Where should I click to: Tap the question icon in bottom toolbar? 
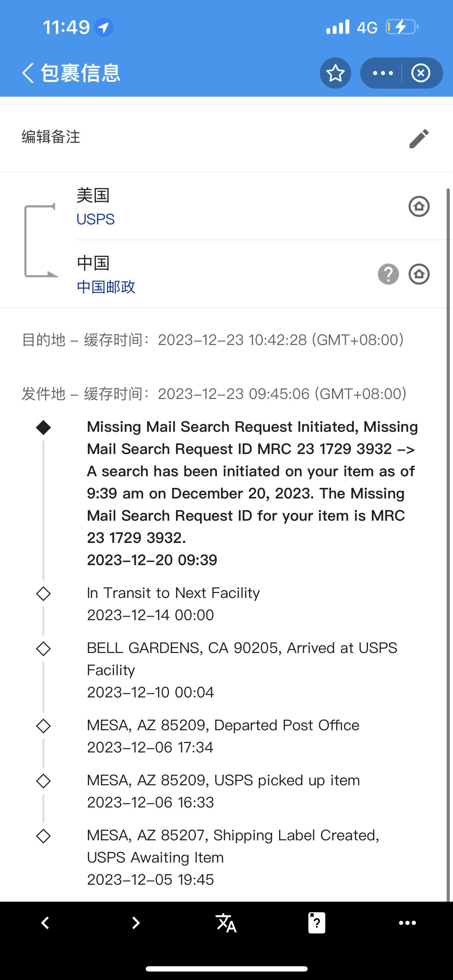(317, 922)
